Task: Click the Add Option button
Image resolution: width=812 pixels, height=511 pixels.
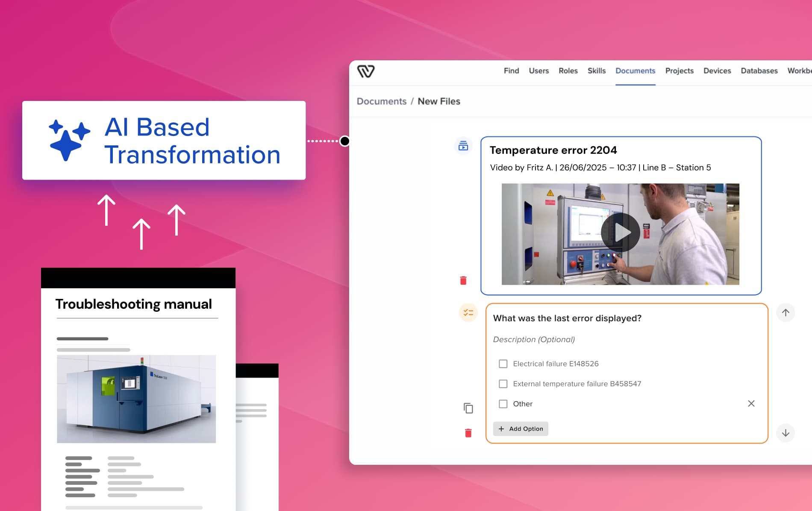Action: [x=521, y=429]
